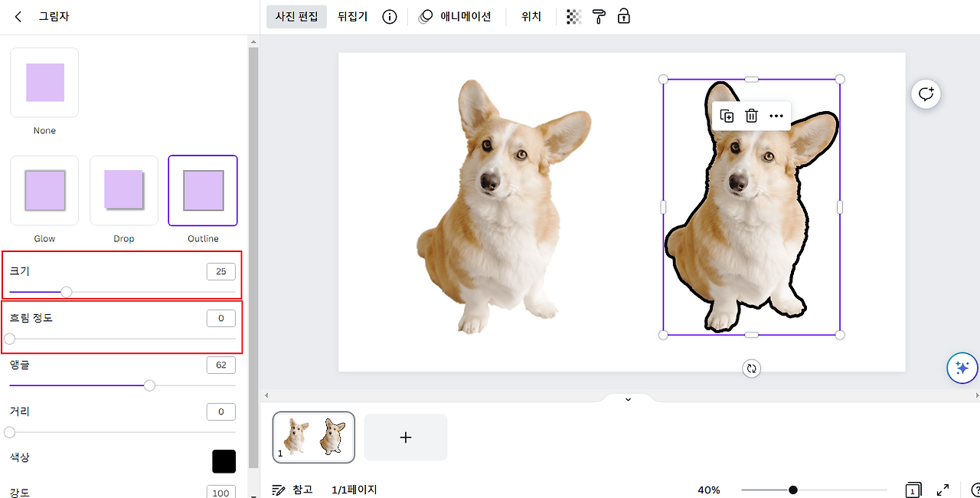Edit the 크기 value field showing 25

pyautogui.click(x=221, y=271)
